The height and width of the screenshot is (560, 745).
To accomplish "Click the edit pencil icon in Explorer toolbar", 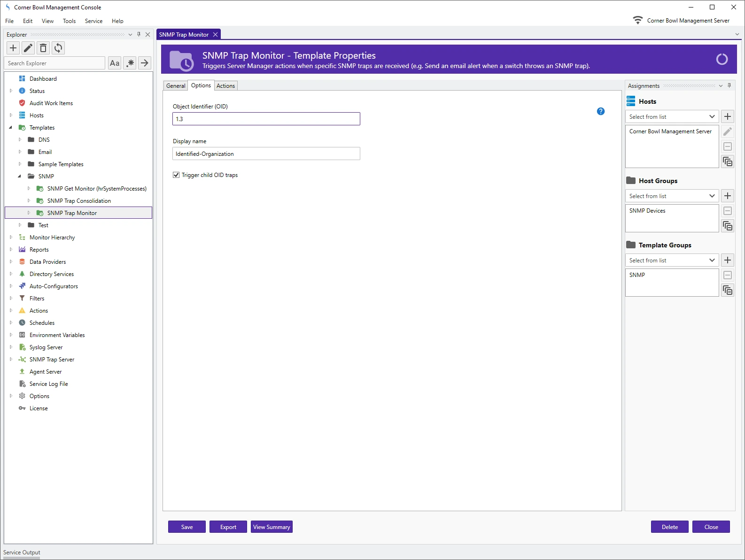I will (28, 48).
